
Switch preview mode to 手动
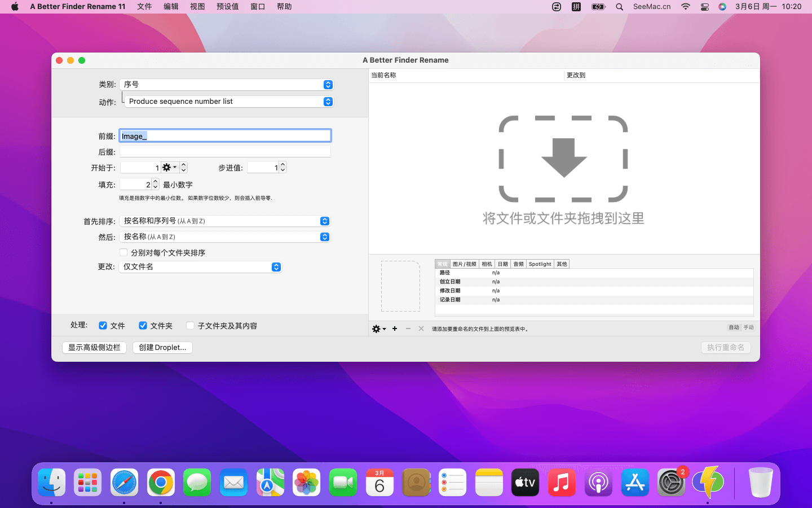tap(748, 327)
